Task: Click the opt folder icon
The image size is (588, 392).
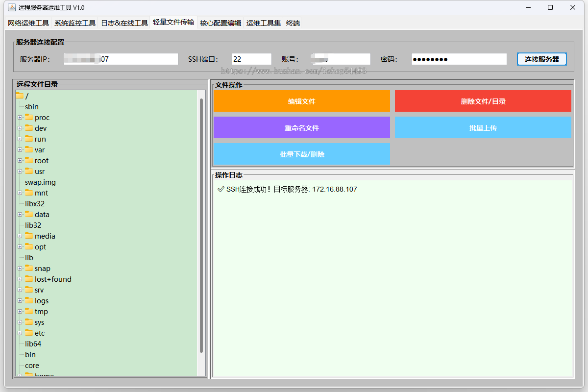Action: 29,246
